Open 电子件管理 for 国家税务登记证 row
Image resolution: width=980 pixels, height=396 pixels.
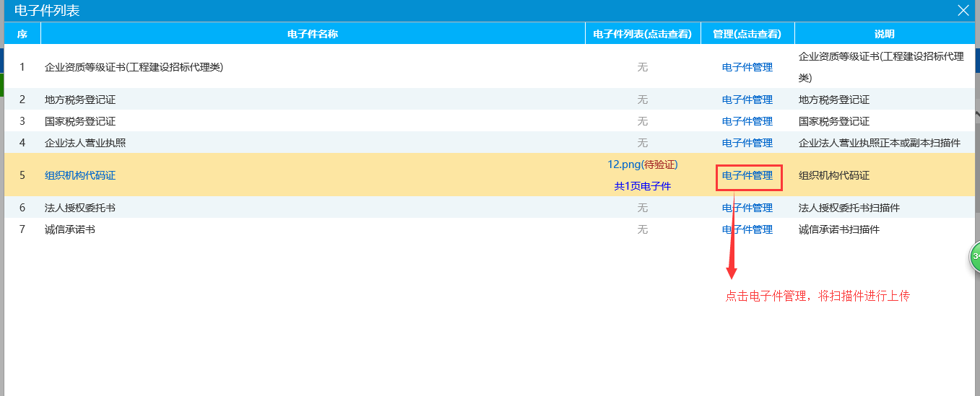[x=747, y=121]
